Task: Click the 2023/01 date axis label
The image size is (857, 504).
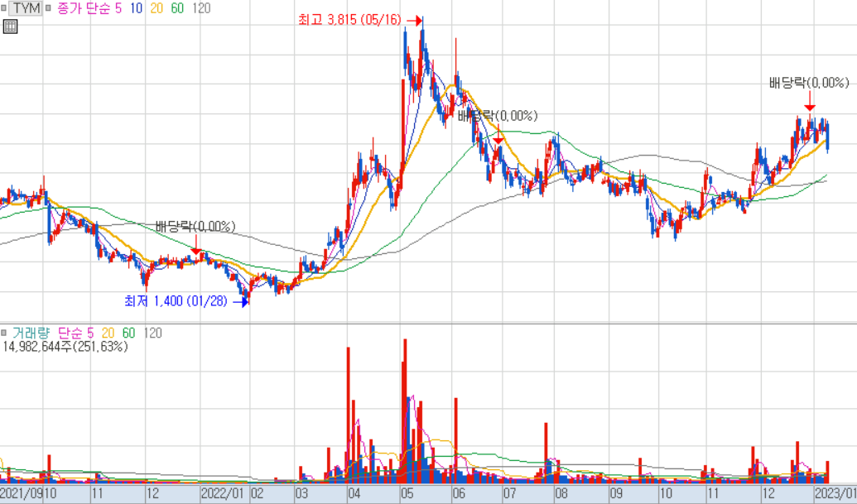Action: click(835, 493)
